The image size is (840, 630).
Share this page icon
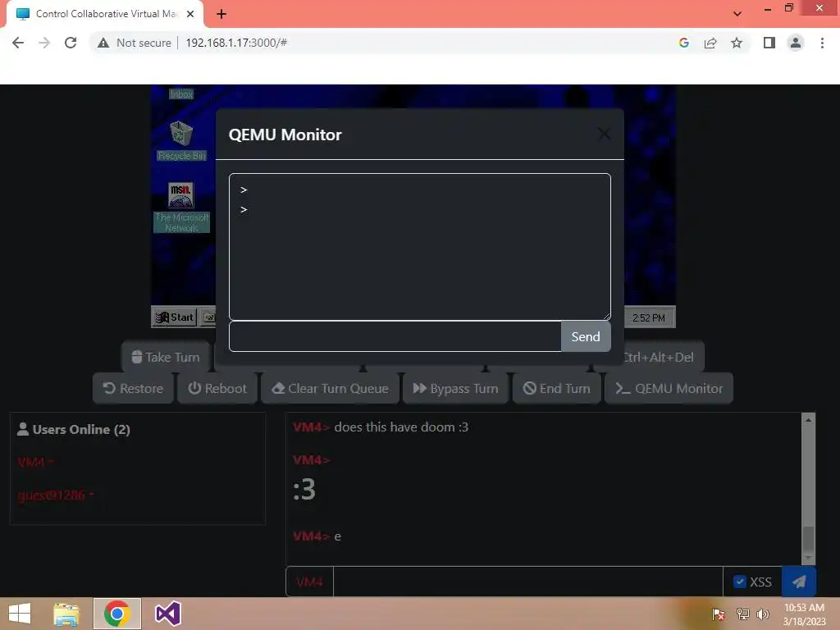(710, 43)
